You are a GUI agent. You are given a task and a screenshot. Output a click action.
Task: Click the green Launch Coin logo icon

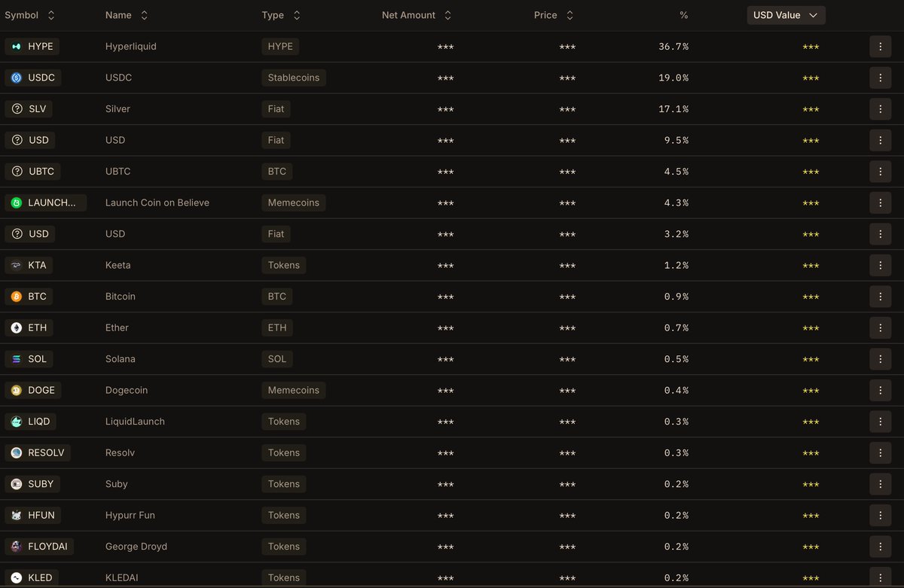click(x=17, y=203)
